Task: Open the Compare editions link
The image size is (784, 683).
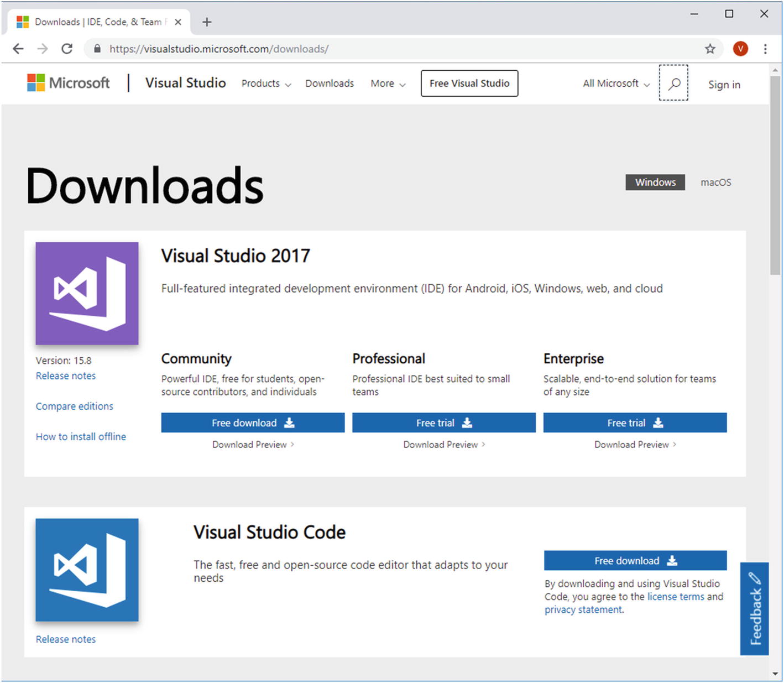Action: pos(75,406)
